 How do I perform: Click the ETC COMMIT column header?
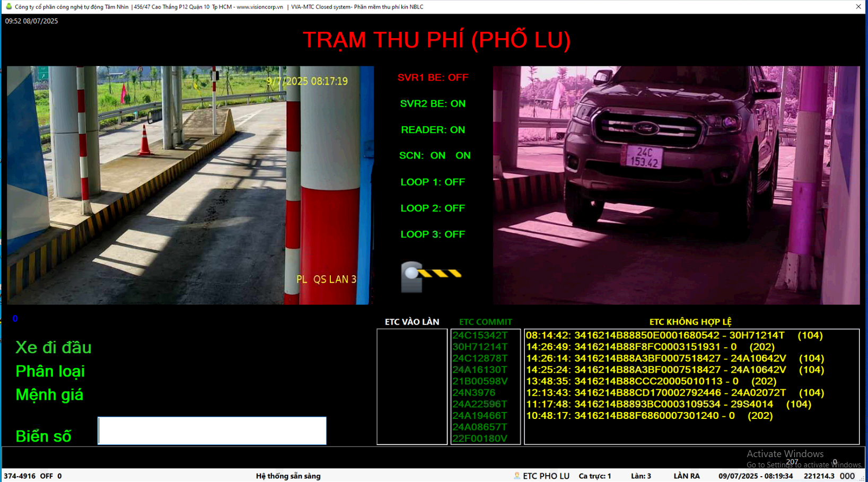[x=485, y=322]
